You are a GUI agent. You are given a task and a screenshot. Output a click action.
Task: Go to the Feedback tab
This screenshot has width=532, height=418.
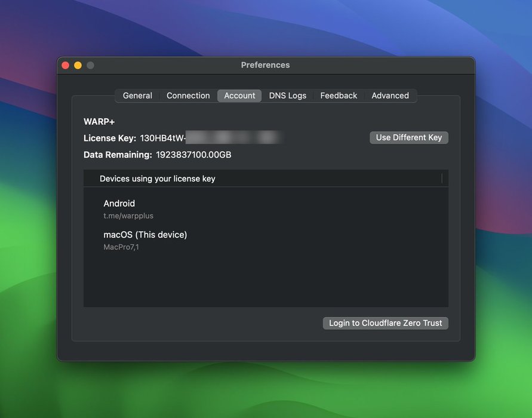pos(339,96)
